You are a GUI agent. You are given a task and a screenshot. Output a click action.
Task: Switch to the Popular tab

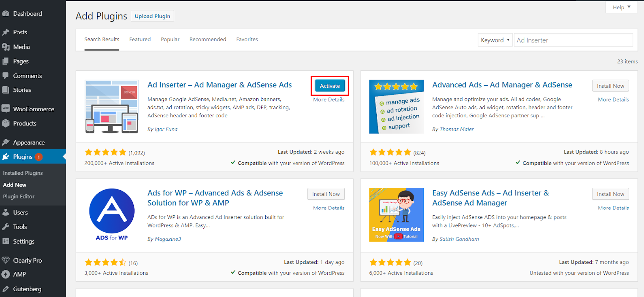[170, 40]
